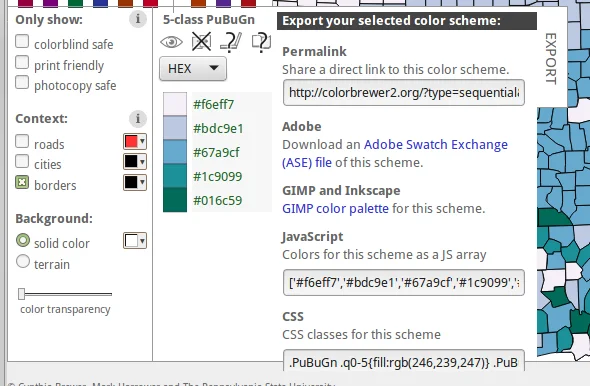This screenshot has width=590, height=386.
Task: Uncheck borders context overlay
Action: (x=22, y=182)
